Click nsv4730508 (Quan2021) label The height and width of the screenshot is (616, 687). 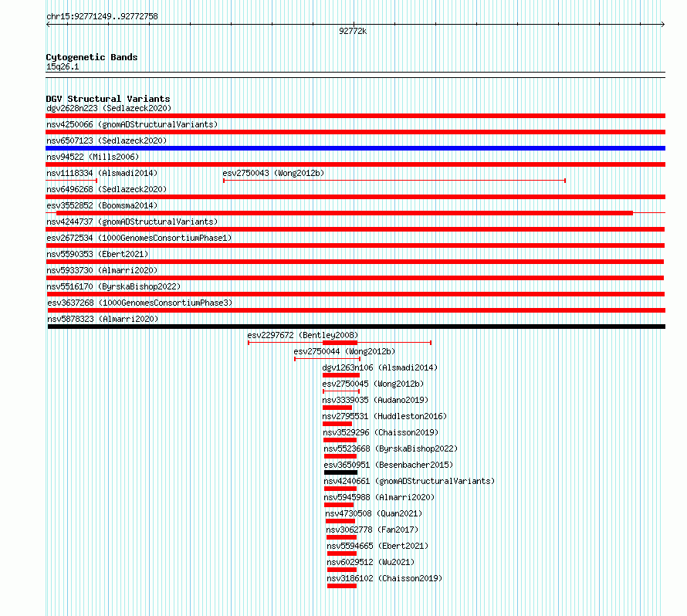coord(374,513)
